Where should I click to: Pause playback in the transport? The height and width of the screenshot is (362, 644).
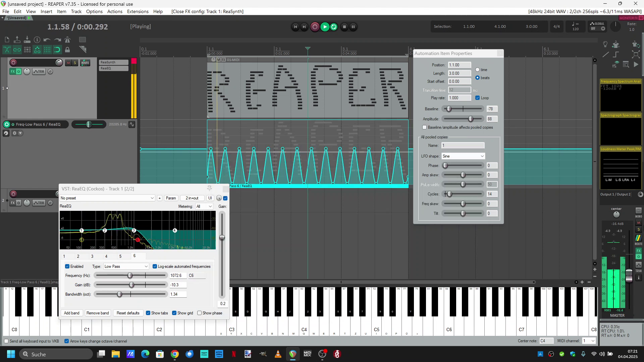(x=353, y=27)
